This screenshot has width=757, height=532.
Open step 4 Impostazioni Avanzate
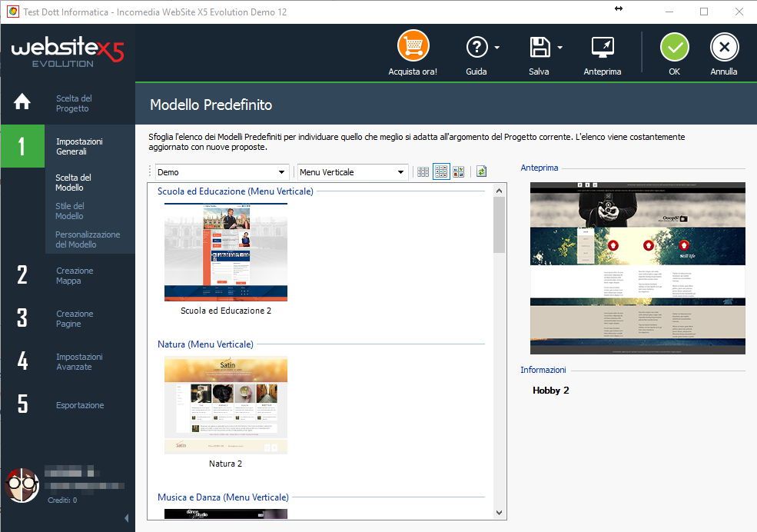78,361
